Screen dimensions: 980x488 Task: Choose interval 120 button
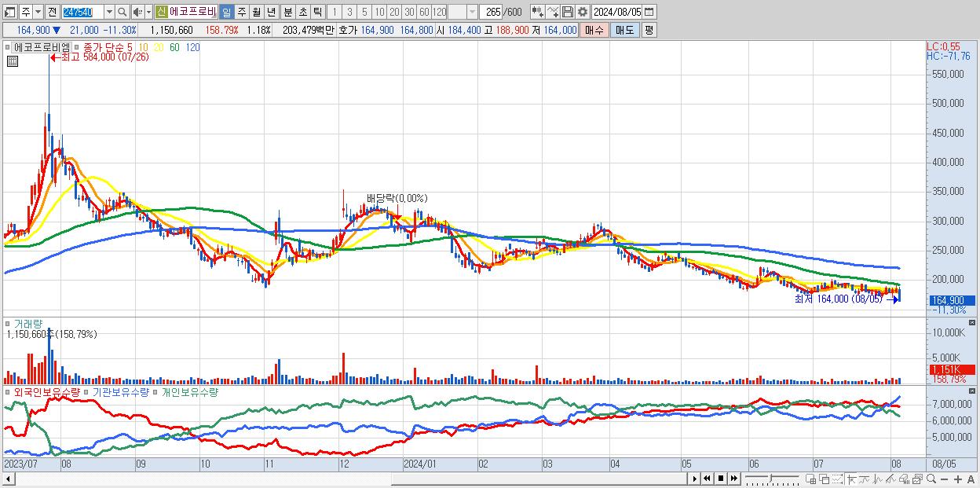440,12
